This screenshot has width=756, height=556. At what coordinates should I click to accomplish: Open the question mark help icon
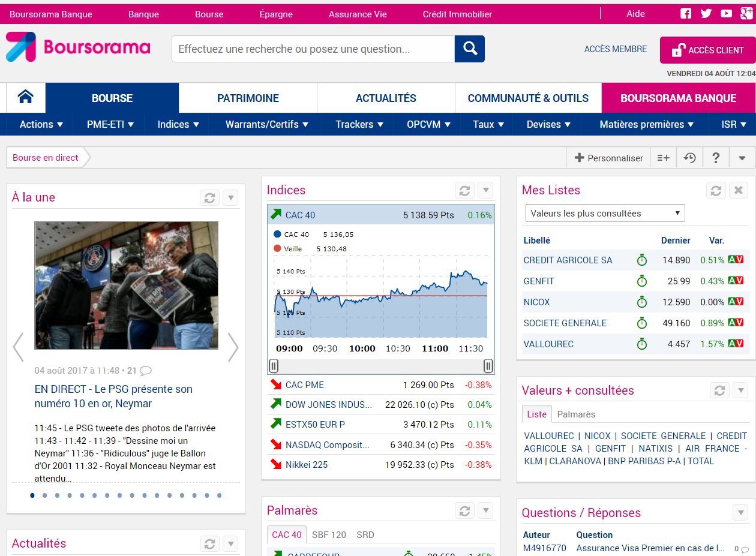click(716, 158)
